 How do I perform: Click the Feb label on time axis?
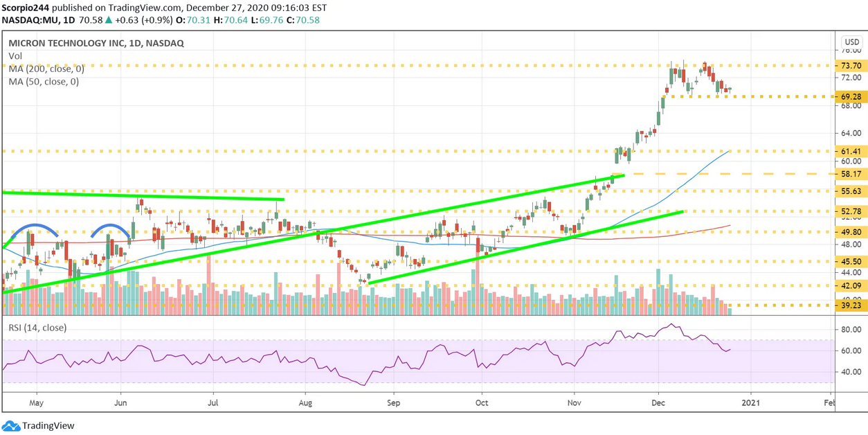point(829,402)
